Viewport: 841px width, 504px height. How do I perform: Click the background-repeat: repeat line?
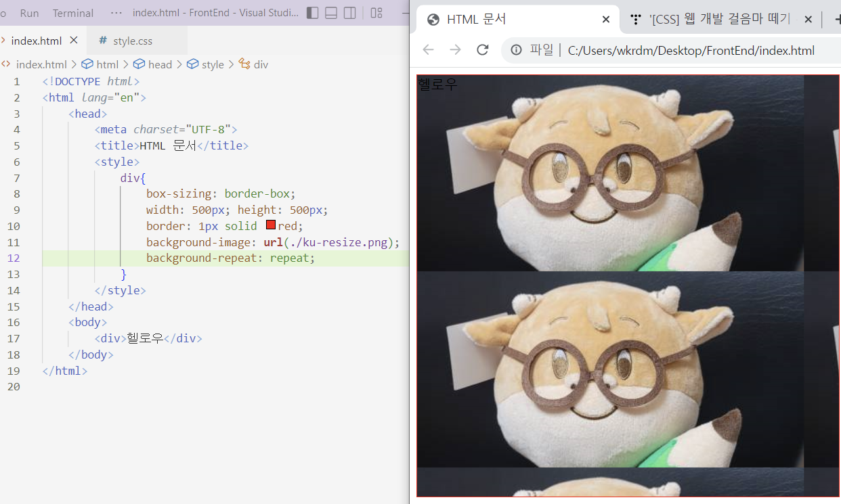[x=231, y=258]
